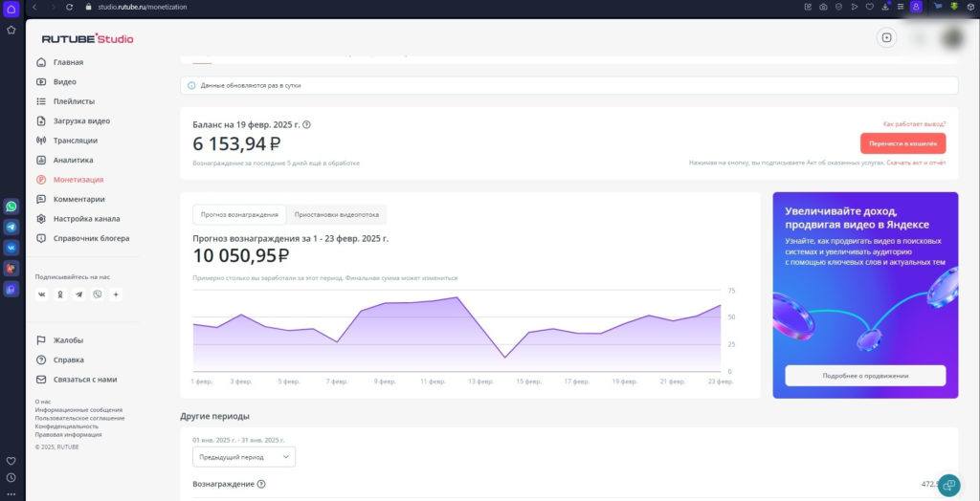Click the Скачать акт и отчёт link
The image size is (980, 501).
coord(916,163)
